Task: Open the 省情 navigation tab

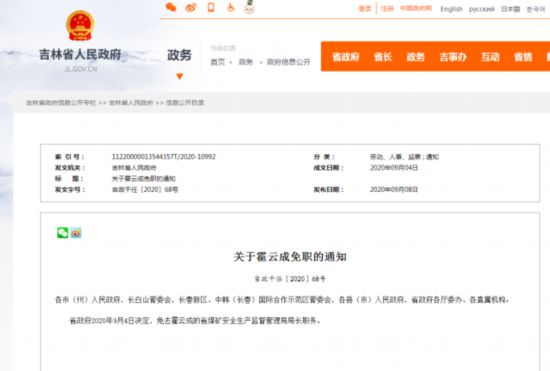Action: point(523,57)
